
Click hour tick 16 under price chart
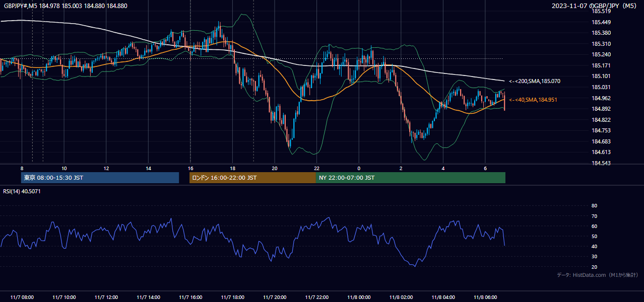[190, 168]
